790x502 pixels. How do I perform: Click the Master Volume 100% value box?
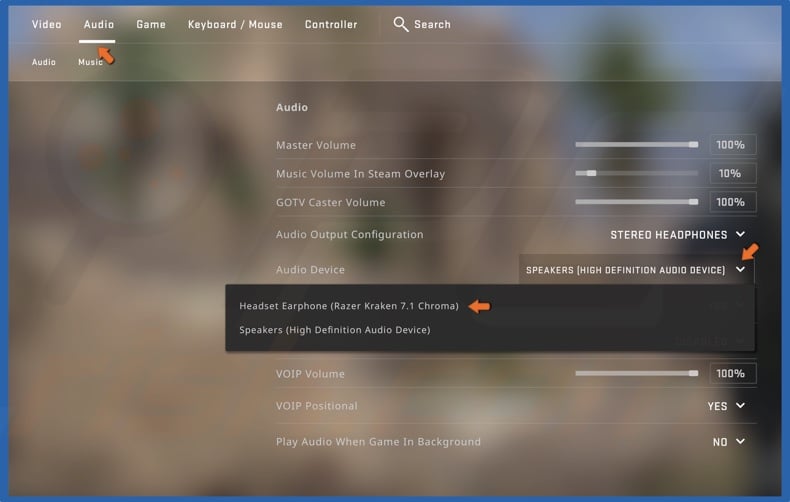point(733,145)
